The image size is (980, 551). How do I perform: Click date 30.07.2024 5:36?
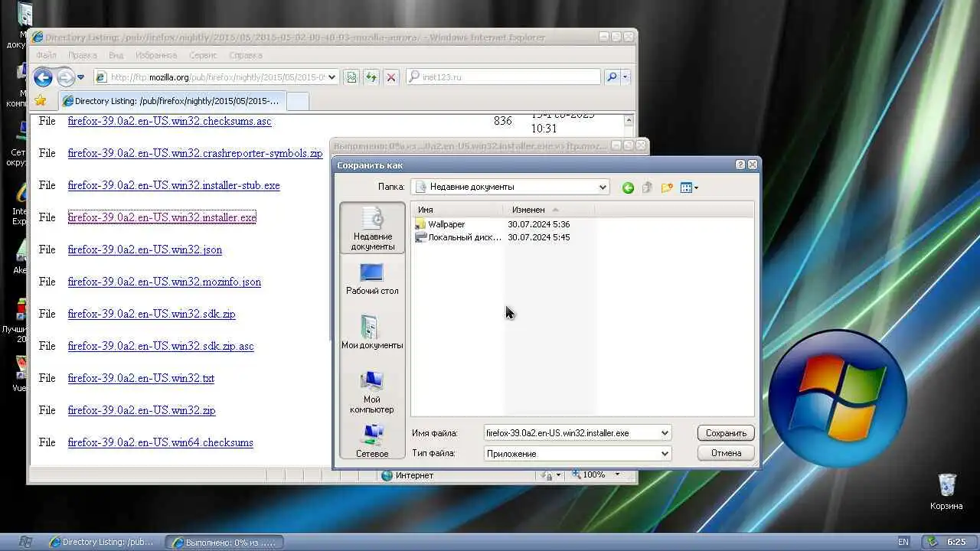[539, 224]
